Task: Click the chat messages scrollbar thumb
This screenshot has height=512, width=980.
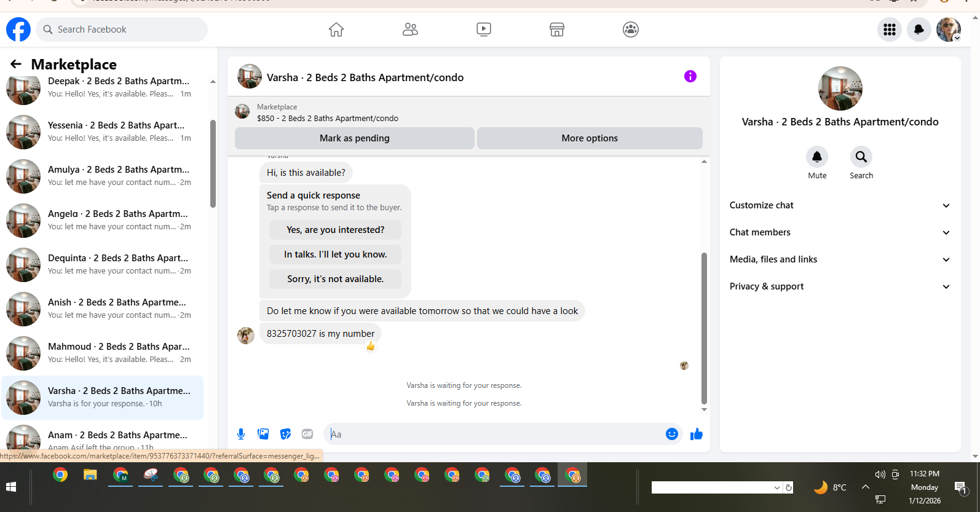Action: click(x=704, y=328)
